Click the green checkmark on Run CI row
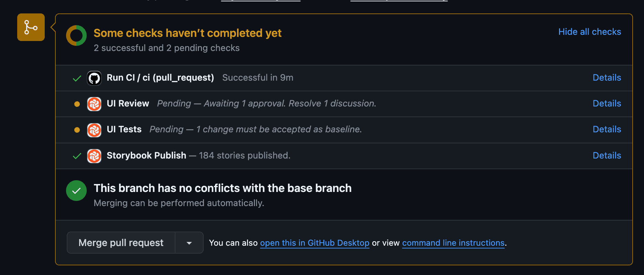This screenshot has width=644, height=275. coord(77,79)
